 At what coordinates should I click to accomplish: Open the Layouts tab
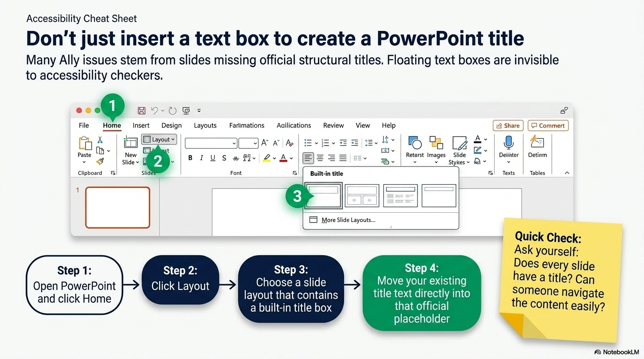pyautogui.click(x=205, y=125)
